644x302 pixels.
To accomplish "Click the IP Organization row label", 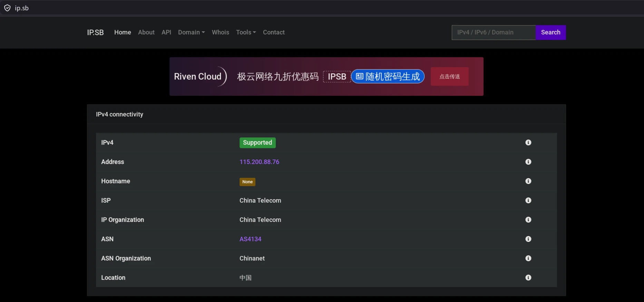I will [x=123, y=220].
